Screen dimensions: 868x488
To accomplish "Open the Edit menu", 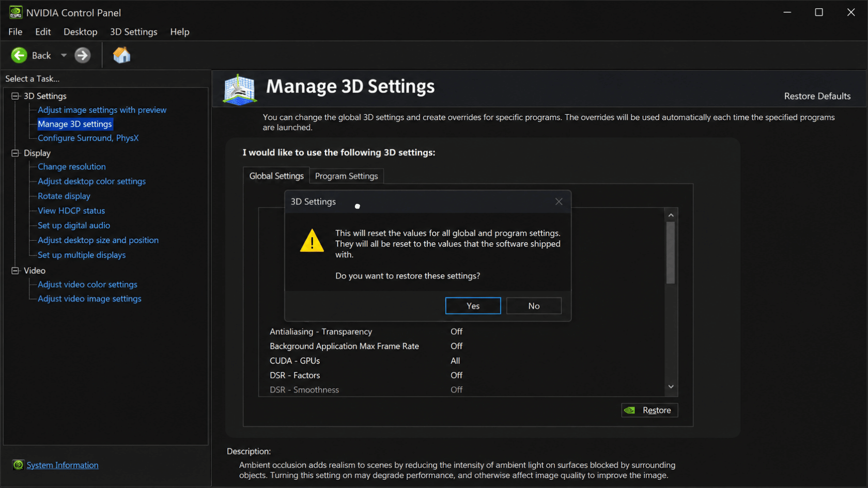I will 43,32.
